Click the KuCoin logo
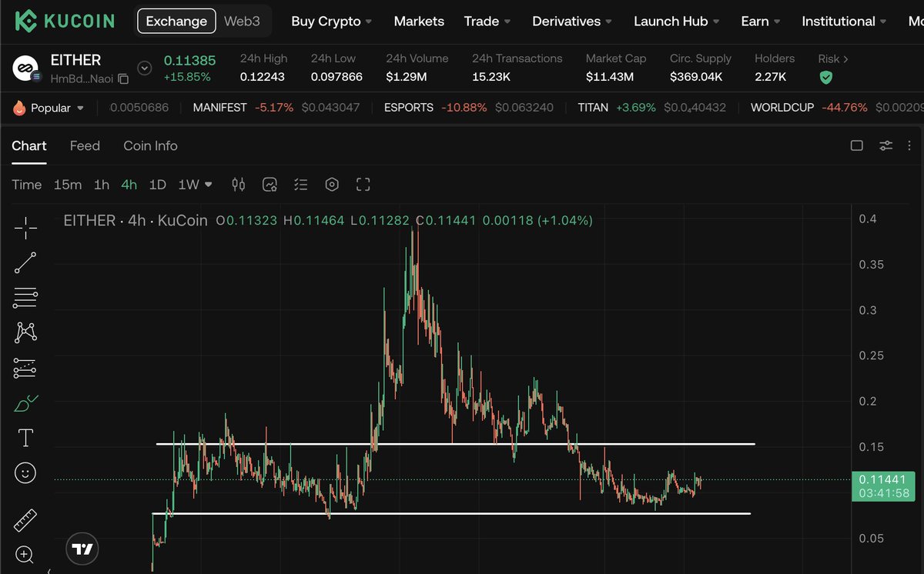 pos(65,21)
